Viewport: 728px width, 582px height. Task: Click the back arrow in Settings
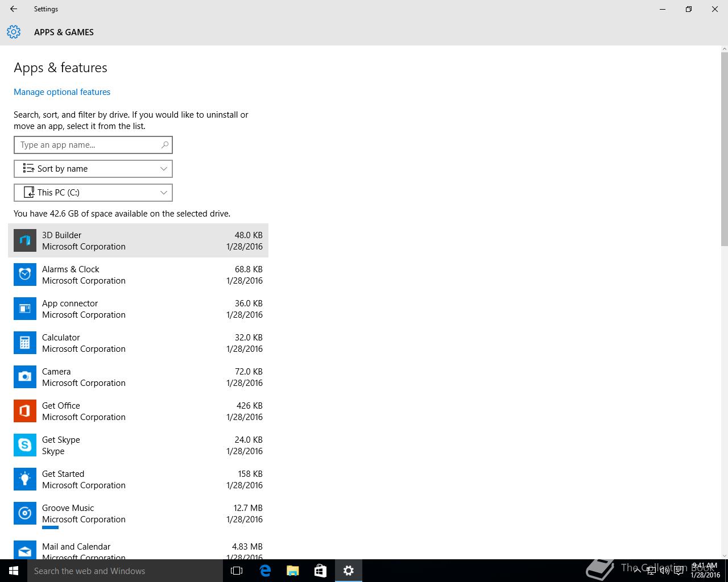click(14, 9)
